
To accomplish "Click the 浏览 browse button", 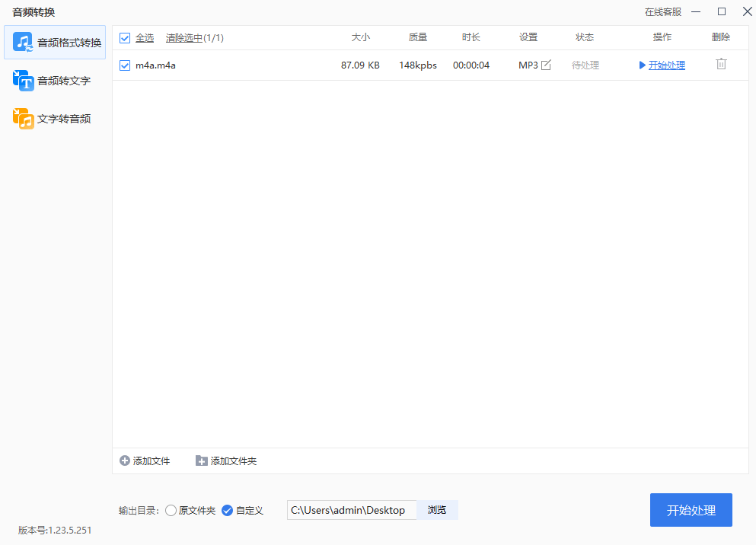I will [x=437, y=510].
